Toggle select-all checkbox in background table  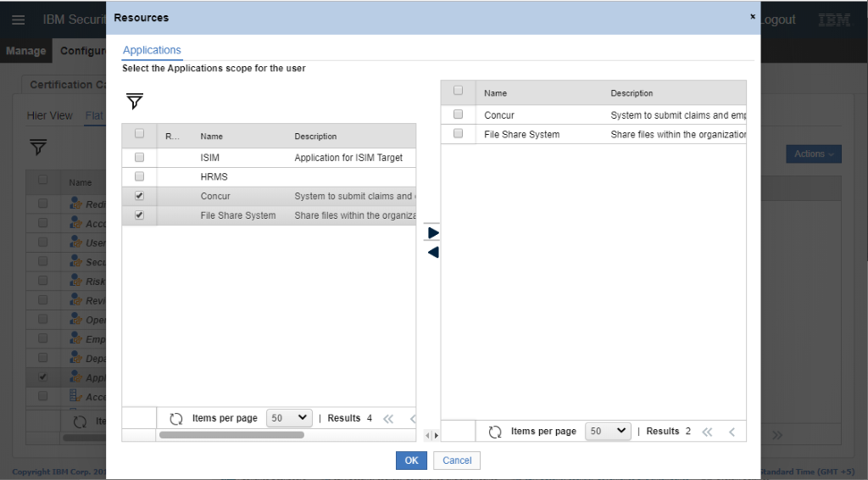coord(42,180)
